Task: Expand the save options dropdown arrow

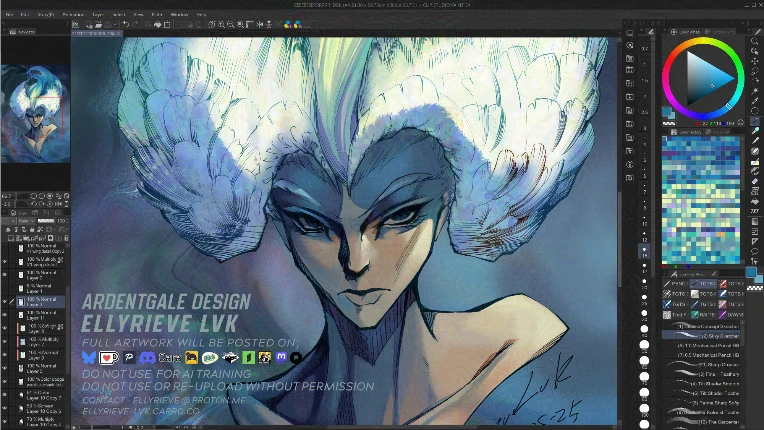Action: (x=114, y=24)
